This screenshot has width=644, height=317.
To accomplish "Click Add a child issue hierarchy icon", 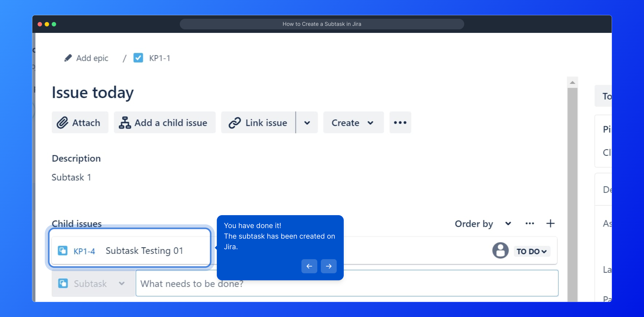I will click(x=125, y=123).
